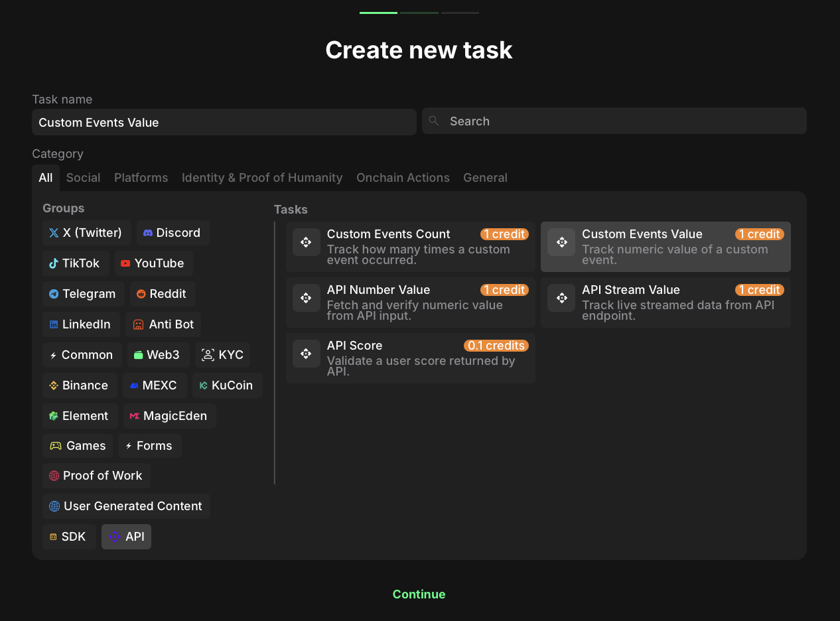Click "Validate a user score" description
The width and height of the screenshot is (840, 621).
(x=421, y=366)
